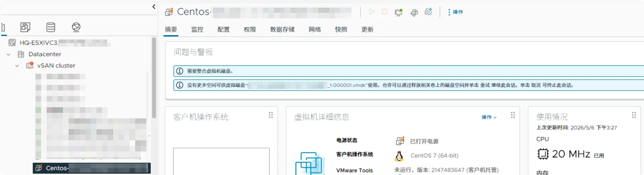The width and height of the screenshot is (644, 175).
Task: Switch to the 配置 tab
Action: pyautogui.click(x=223, y=29)
